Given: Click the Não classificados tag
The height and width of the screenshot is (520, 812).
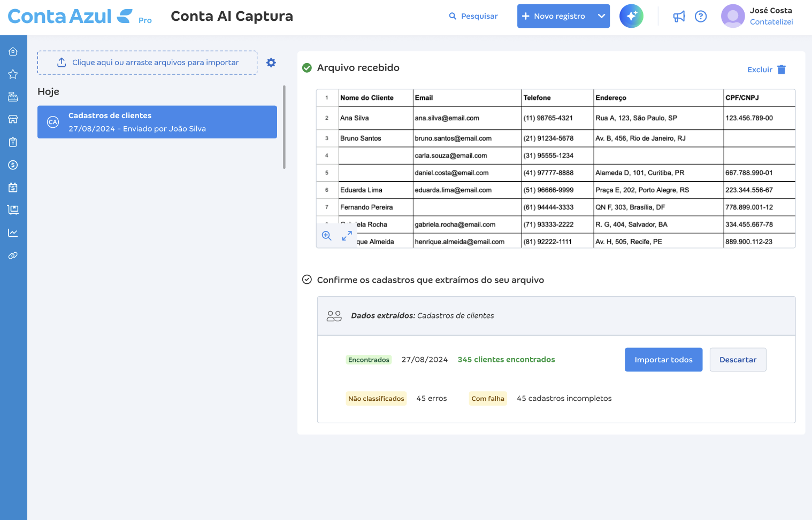Looking at the screenshot, I should (x=376, y=399).
